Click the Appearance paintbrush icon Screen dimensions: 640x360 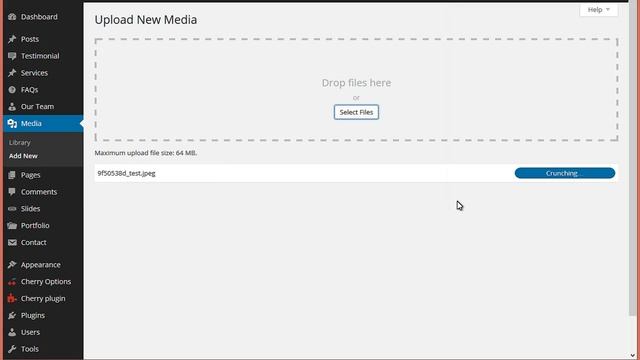click(12, 265)
